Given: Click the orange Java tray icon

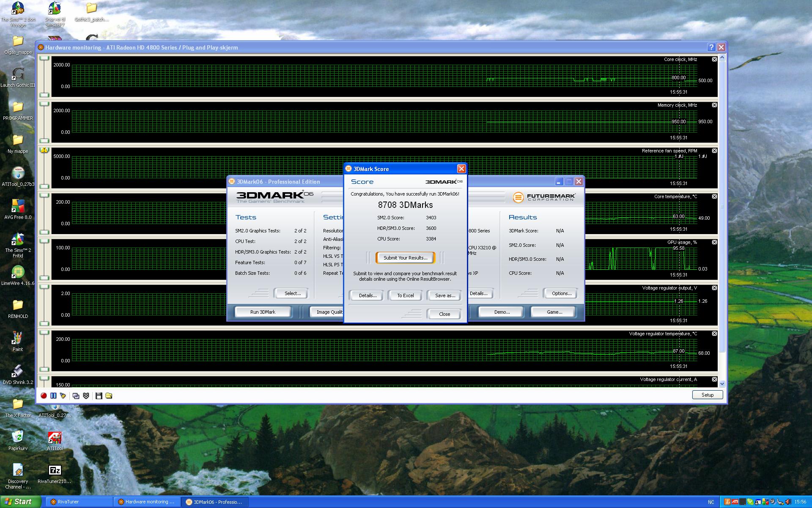Looking at the screenshot, I should (727, 502).
